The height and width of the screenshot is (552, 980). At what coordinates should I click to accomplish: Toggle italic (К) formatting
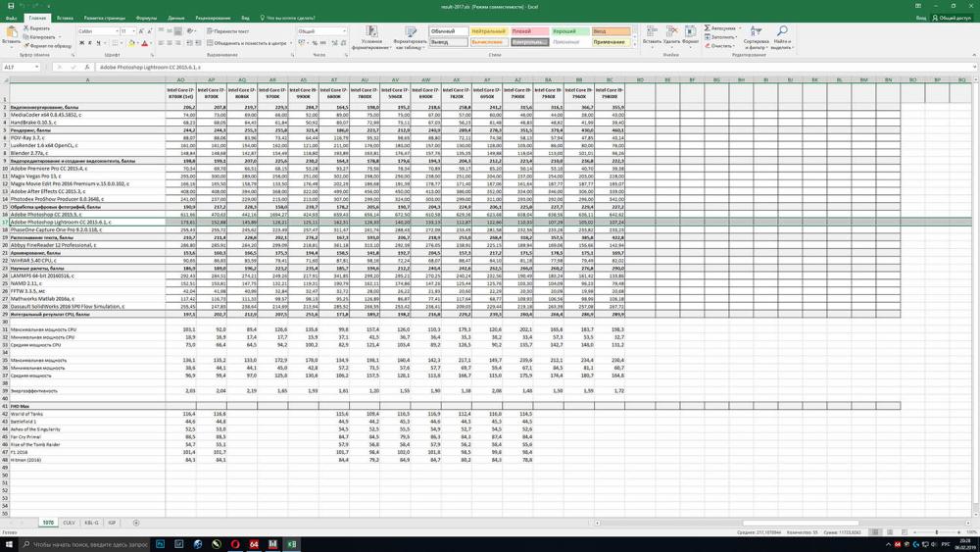point(89,43)
